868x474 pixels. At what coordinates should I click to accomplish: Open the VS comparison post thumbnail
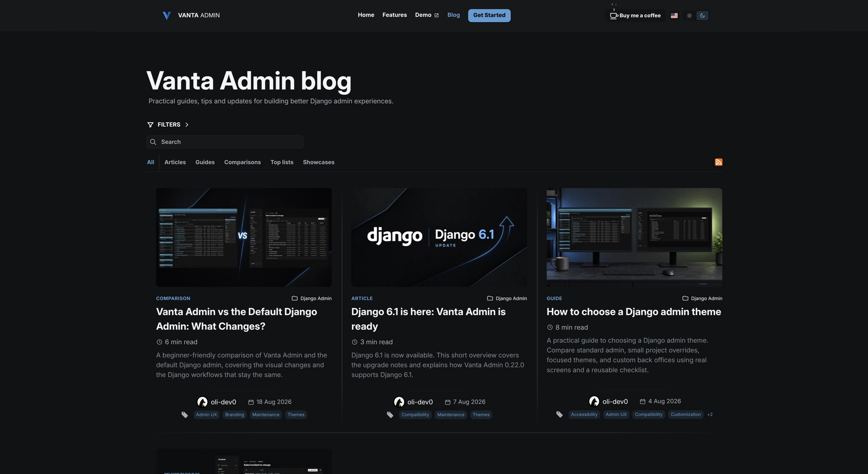pyautogui.click(x=244, y=238)
